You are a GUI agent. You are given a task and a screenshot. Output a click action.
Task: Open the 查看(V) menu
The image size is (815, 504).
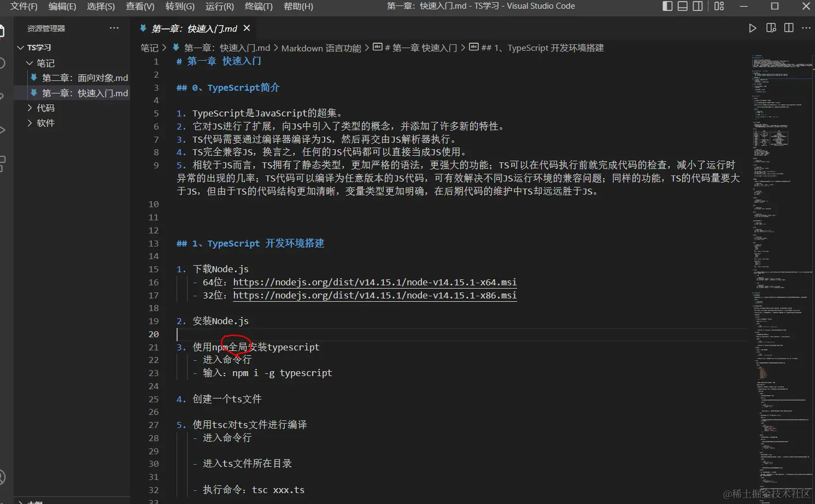click(140, 6)
